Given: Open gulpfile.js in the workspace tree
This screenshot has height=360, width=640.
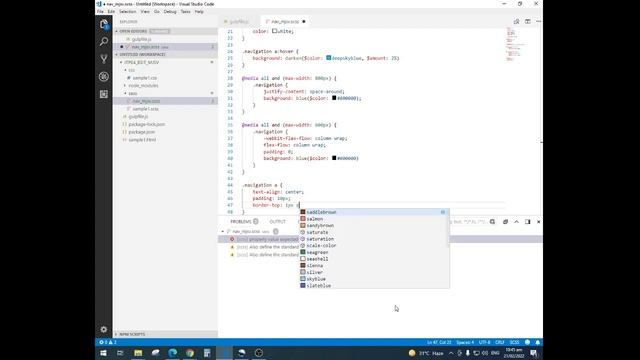Looking at the screenshot, I should [165, 117].
